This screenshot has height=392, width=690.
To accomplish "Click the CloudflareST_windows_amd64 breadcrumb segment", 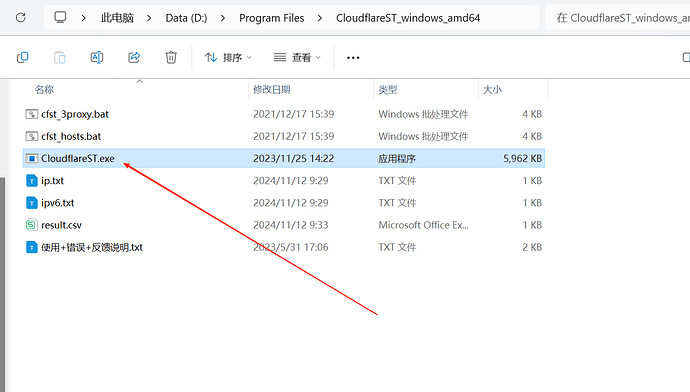I will tap(408, 18).
